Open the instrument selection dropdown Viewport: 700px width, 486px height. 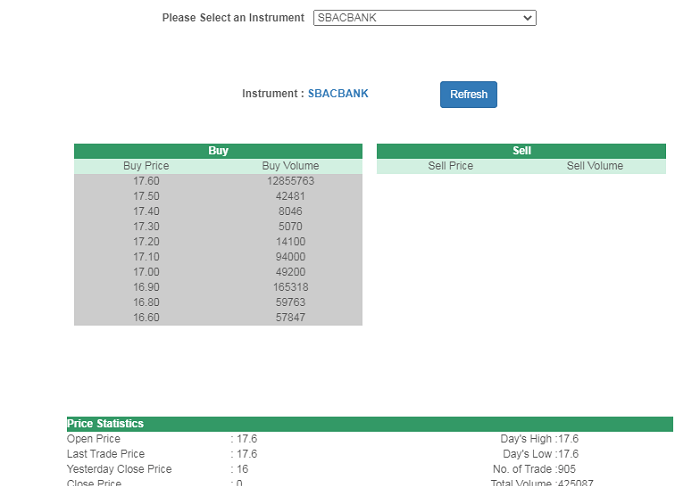click(x=424, y=18)
